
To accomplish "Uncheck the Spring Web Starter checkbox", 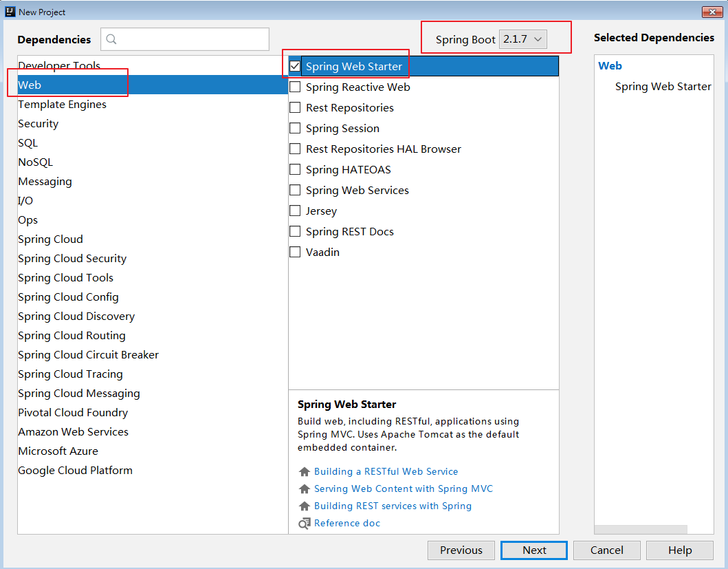I will click(295, 67).
